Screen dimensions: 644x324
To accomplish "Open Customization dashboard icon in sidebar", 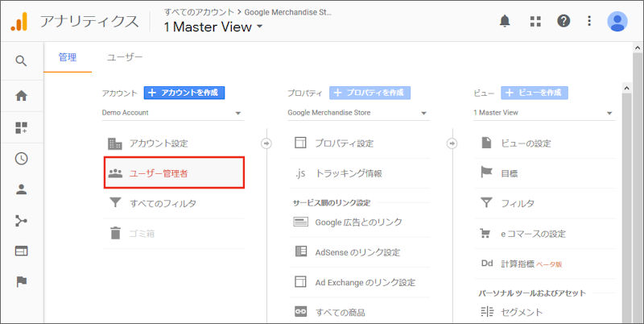I will click(x=22, y=128).
